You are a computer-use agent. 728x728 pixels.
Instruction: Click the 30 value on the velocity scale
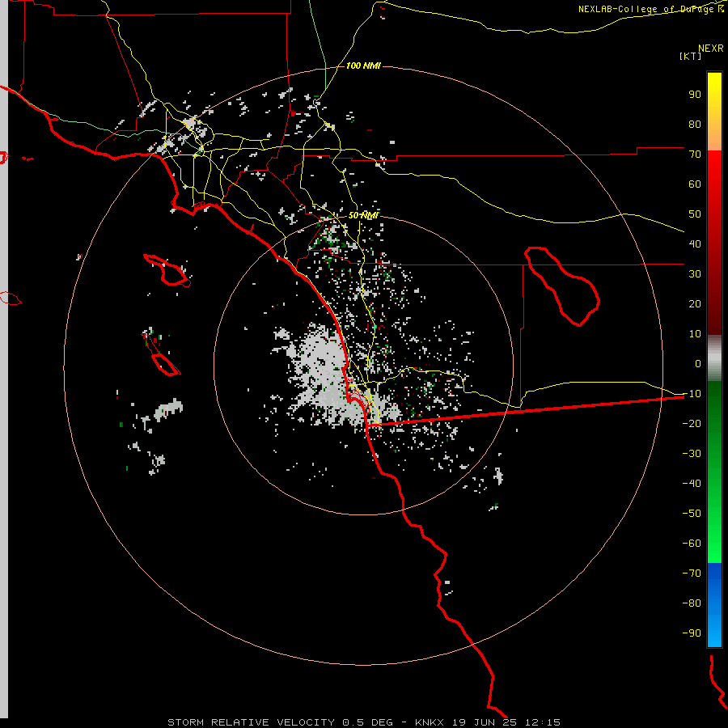click(695, 274)
